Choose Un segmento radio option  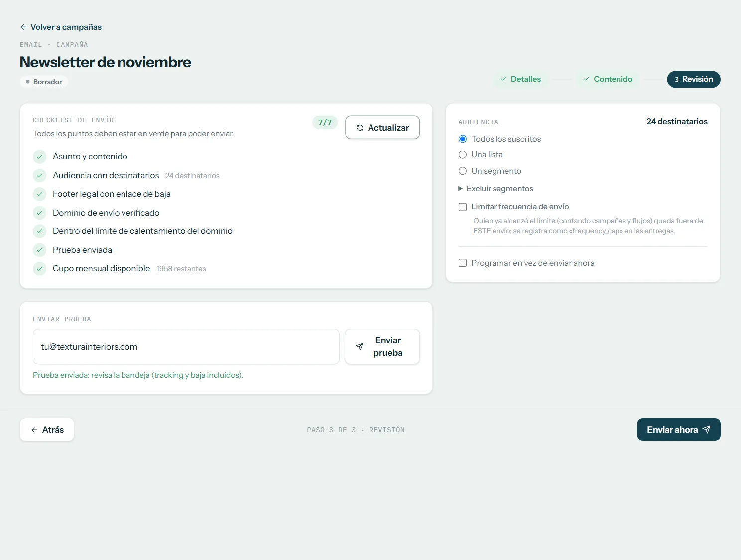[462, 171]
